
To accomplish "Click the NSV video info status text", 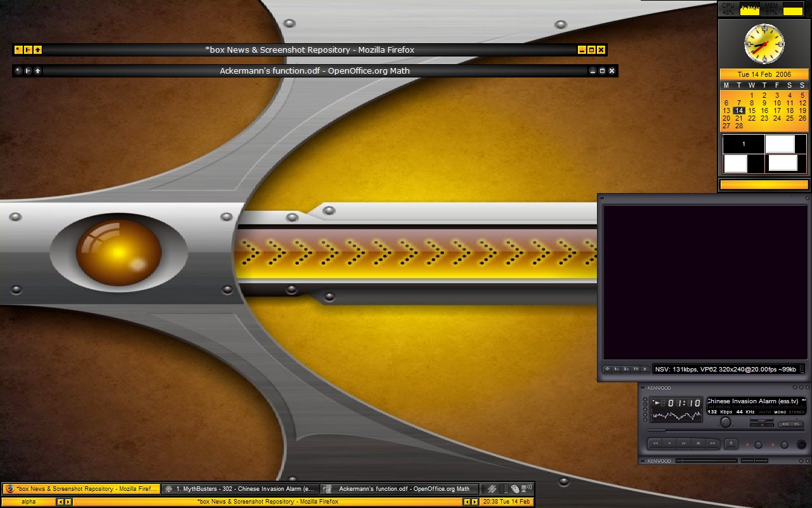I will point(726,369).
